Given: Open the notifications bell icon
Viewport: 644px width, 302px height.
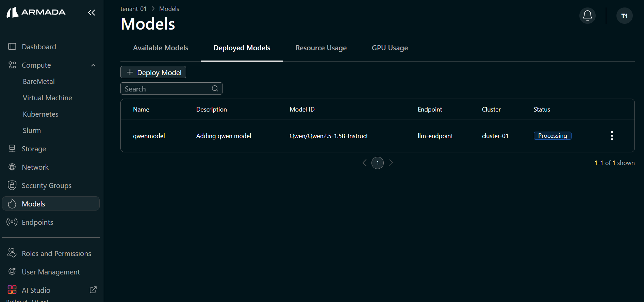Looking at the screenshot, I should click(588, 16).
